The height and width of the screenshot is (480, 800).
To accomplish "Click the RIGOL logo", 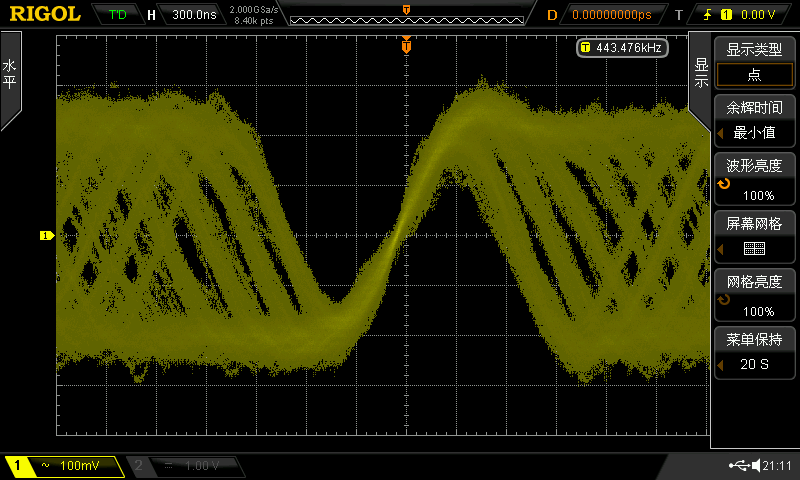I will [x=45, y=14].
